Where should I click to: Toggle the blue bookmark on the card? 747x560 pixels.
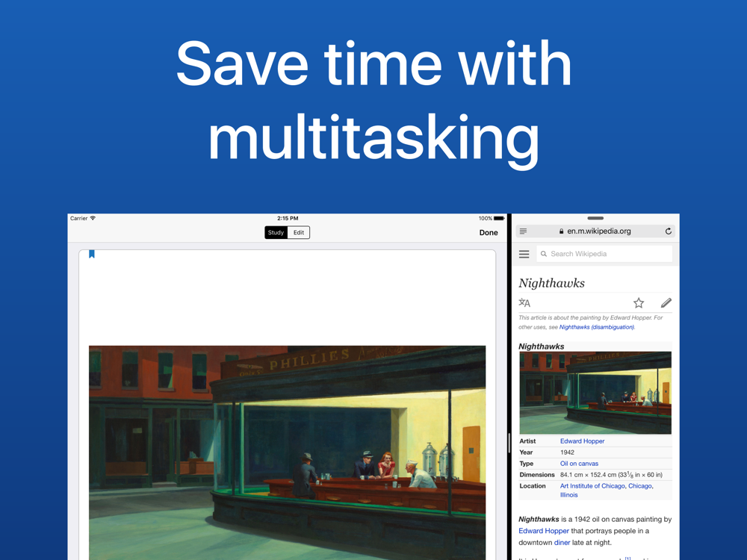(x=92, y=254)
